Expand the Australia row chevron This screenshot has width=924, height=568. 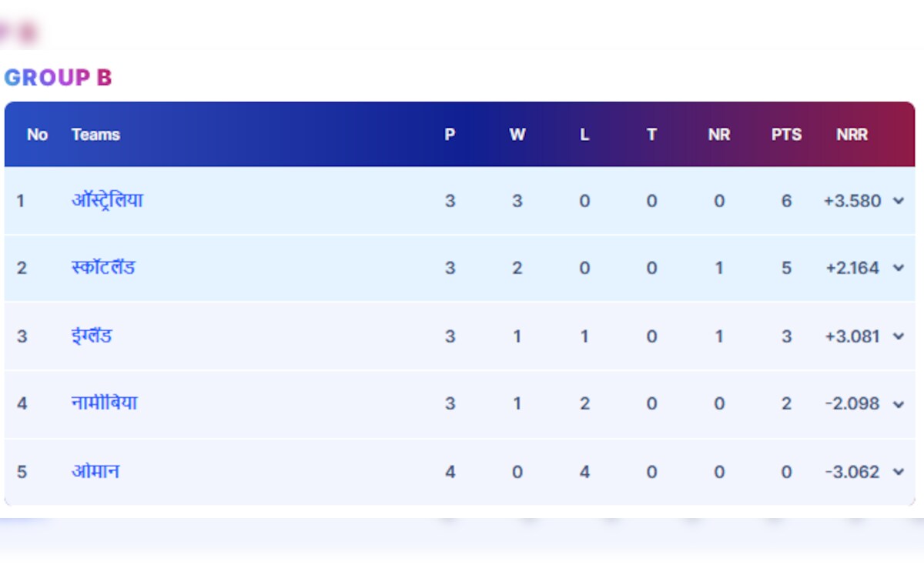[898, 201]
